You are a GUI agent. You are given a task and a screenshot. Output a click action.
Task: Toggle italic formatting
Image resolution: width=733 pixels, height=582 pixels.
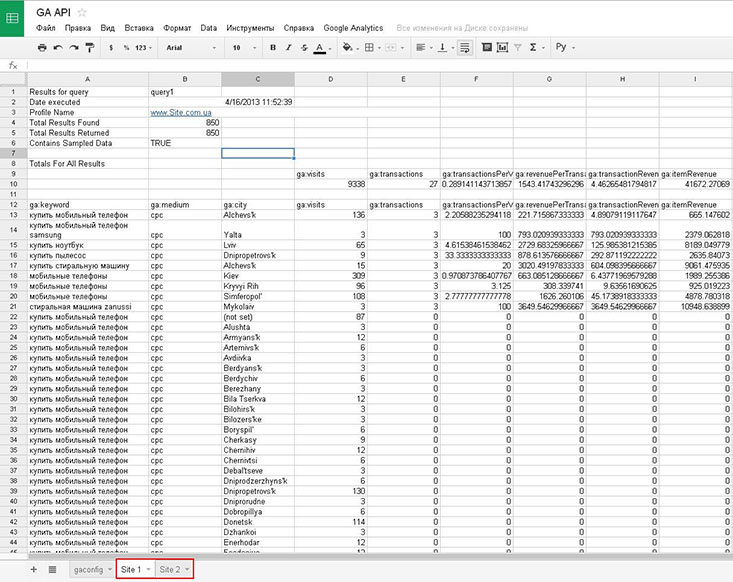(288, 48)
